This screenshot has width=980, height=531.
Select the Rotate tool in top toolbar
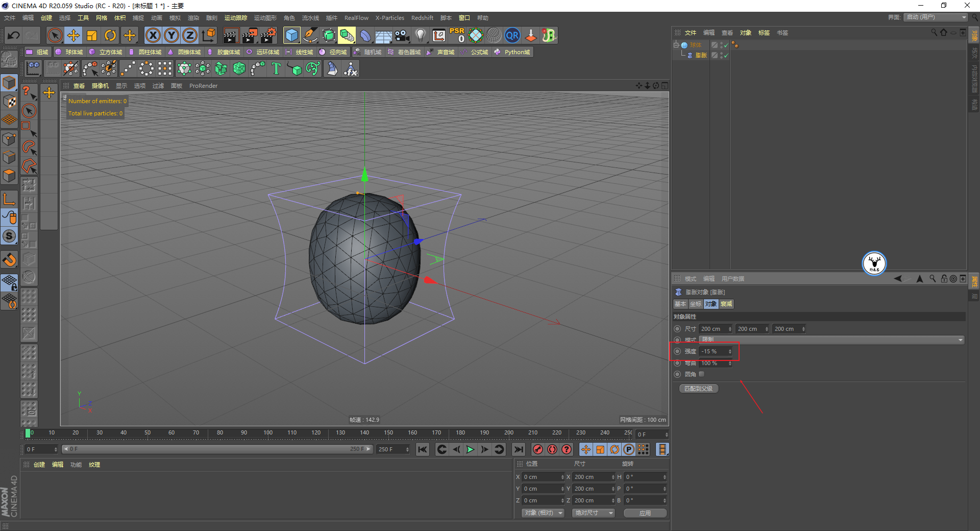[110, 35]
